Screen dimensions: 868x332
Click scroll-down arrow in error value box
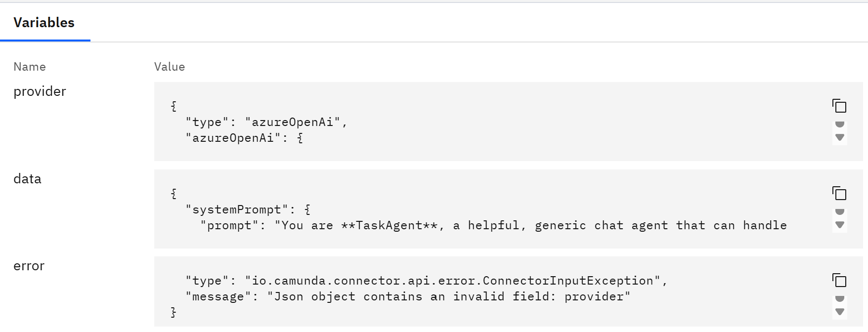(x=839, y=312)
